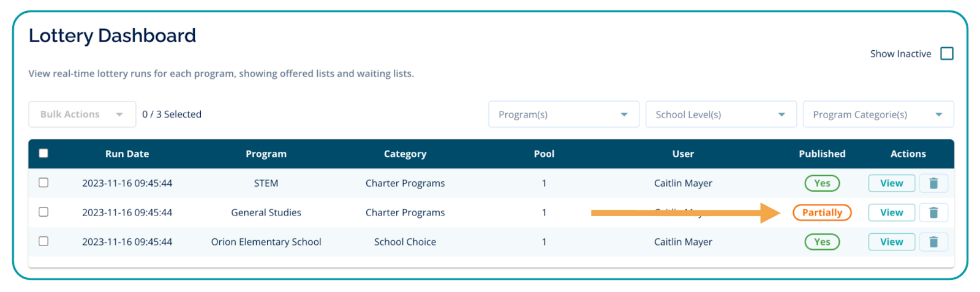Viewport: 980px width, 292px height.
Task: Expand the Program Categorie(s) dropdown
Action: tap(878, 114)
